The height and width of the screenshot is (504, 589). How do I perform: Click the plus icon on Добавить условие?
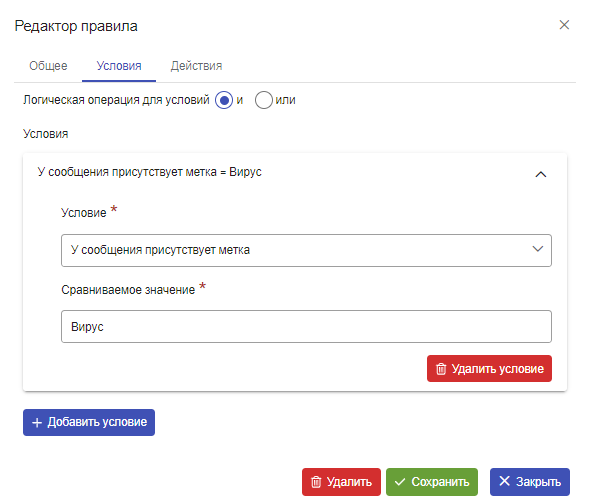click(37, 423)
